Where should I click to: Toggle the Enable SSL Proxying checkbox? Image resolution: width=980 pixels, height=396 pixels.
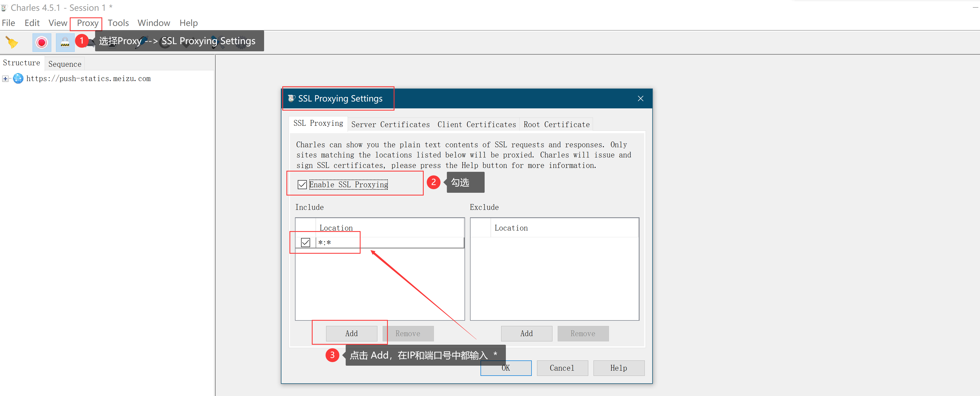tap(302, 185)
